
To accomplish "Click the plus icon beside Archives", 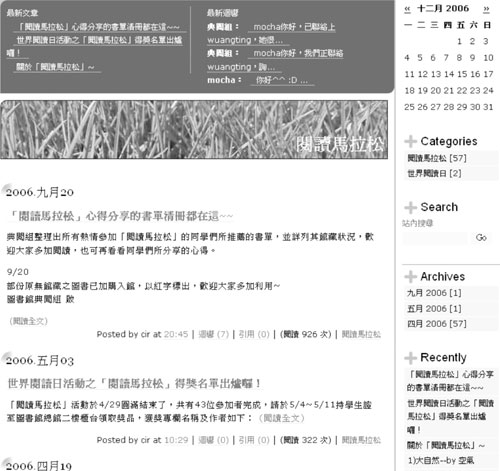I will click(410, 277).
